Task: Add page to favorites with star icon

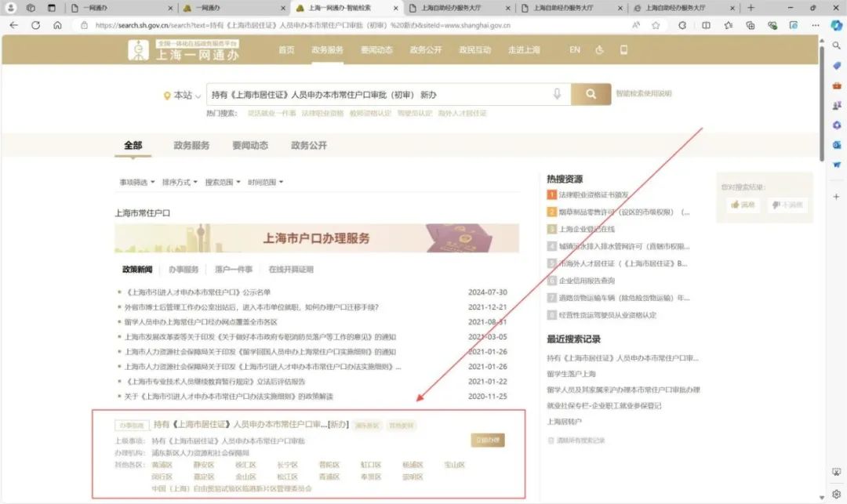Action: [x=656, y=25]
